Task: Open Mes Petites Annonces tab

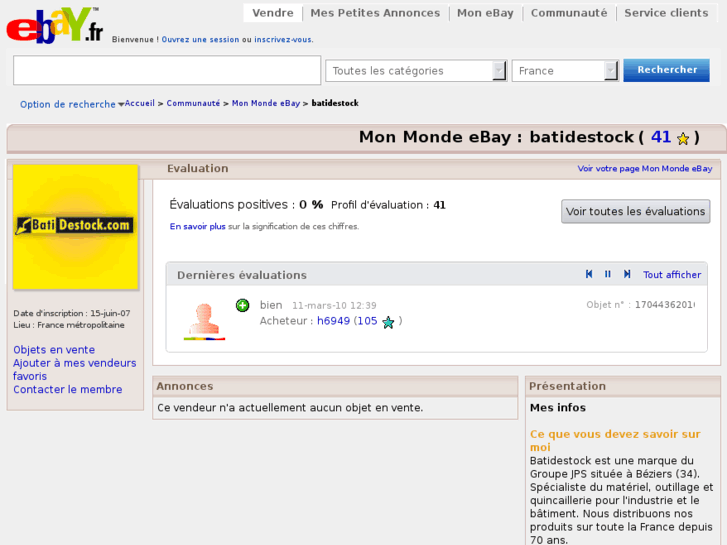Action: (375, 13)
